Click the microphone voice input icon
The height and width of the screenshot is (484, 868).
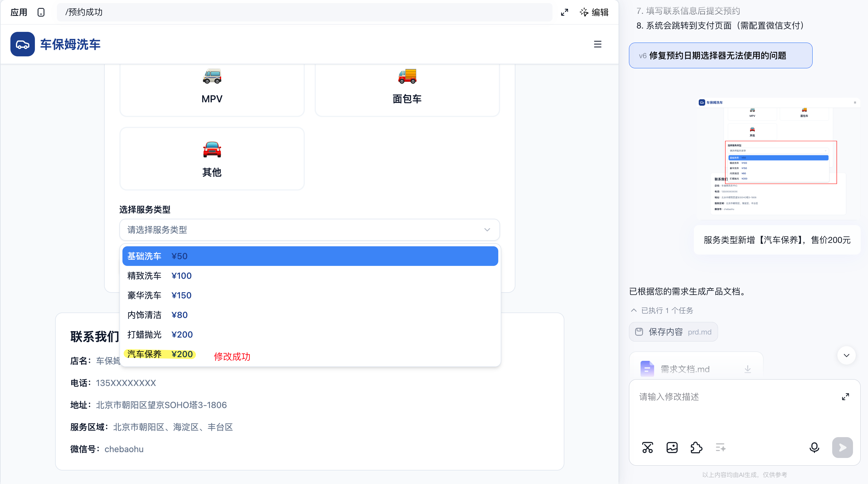[x=814, y=448]
